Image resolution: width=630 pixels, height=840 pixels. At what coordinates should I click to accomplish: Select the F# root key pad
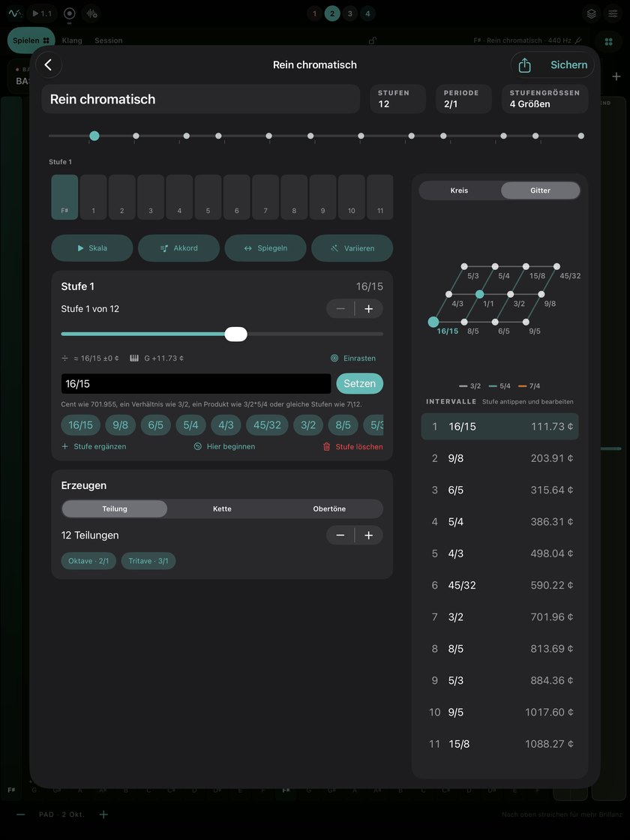pyautogui.click(x=64, y=197)
